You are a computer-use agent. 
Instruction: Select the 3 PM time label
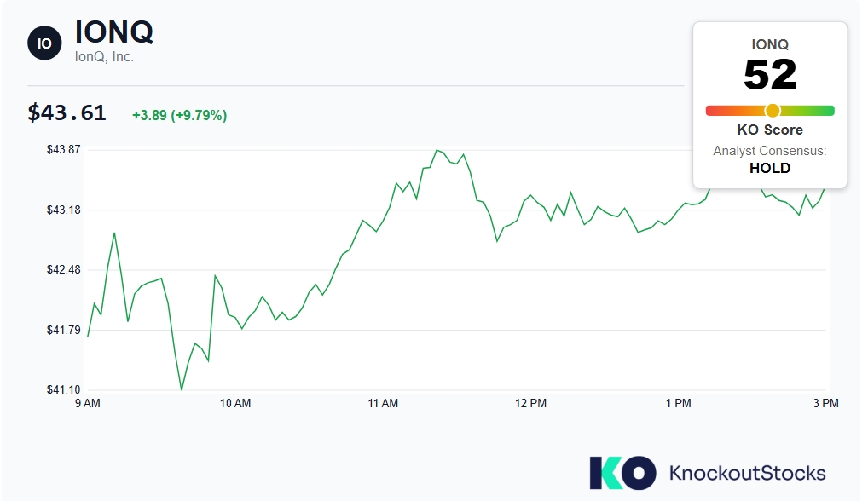[x=826, y=403]
